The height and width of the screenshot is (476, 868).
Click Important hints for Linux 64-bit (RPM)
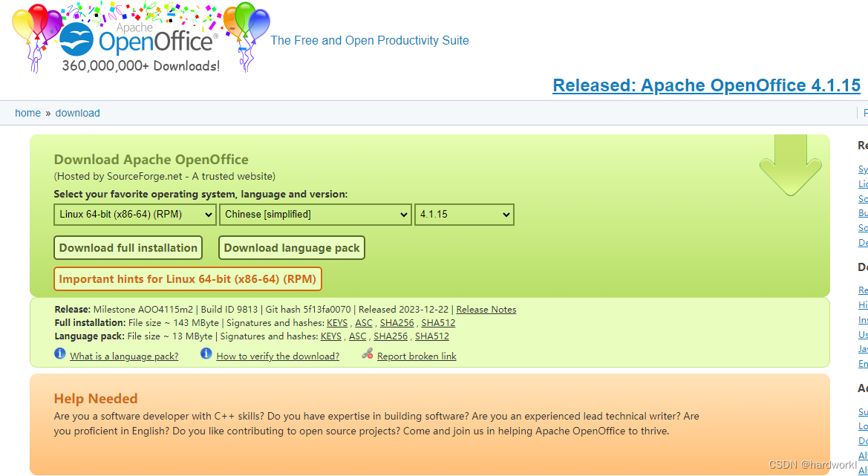[x=187, y=278]
